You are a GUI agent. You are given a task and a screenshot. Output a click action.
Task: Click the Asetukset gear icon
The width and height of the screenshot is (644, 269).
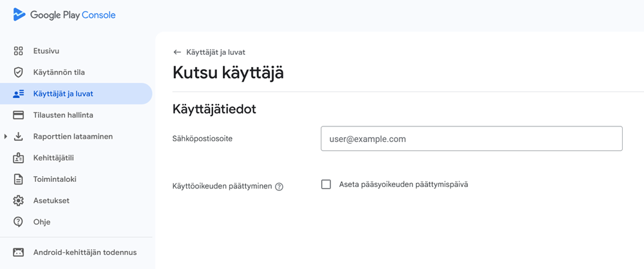(19, 201)
